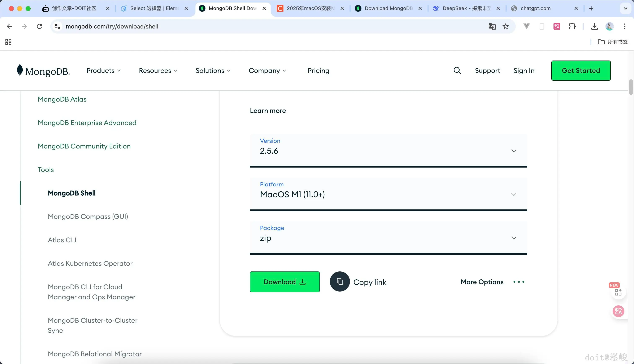This screenshot has width=634, height=364.
Task: Open MongoDB site search magnifier
Action: point(457,71)
